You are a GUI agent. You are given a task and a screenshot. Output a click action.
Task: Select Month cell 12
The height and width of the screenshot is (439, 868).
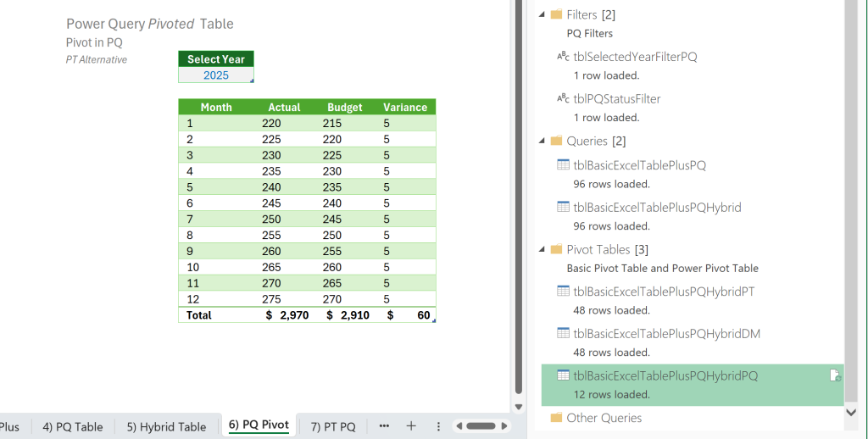pos(216,299)
